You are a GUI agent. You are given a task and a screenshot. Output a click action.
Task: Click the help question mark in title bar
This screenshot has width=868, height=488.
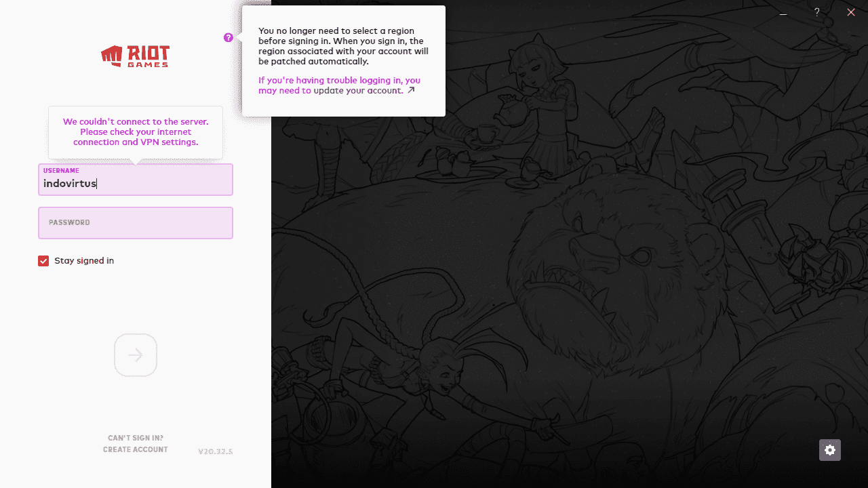(x=817, y=12)
